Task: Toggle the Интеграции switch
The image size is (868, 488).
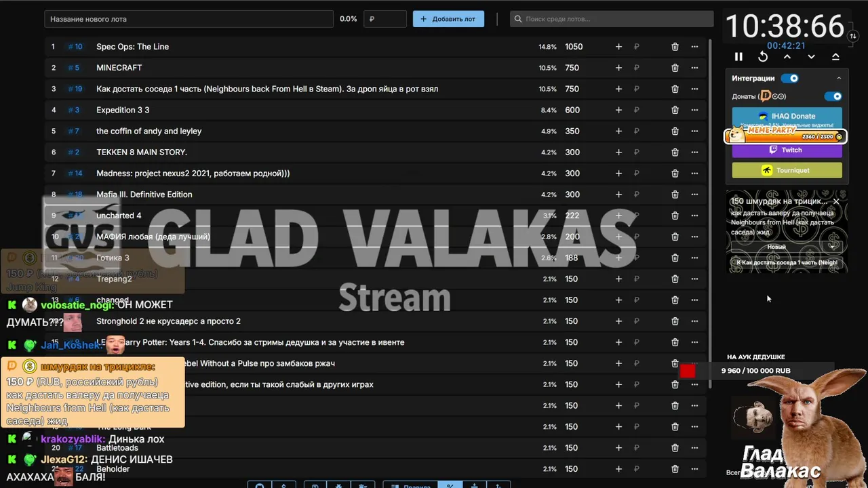Action: click(x=790, y=78)
